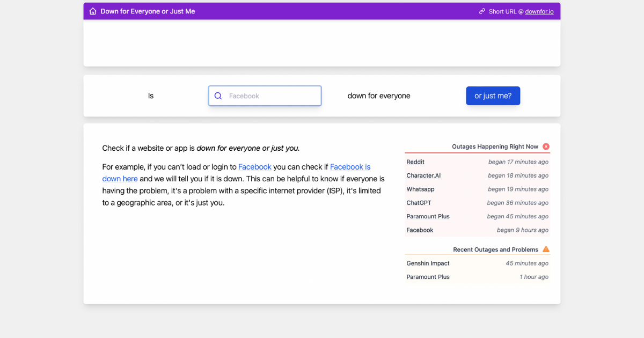The width and height of the screenshot is (644, 338).
Task: Click the magnifier icon in search field
Action: (x=218, y=96)
